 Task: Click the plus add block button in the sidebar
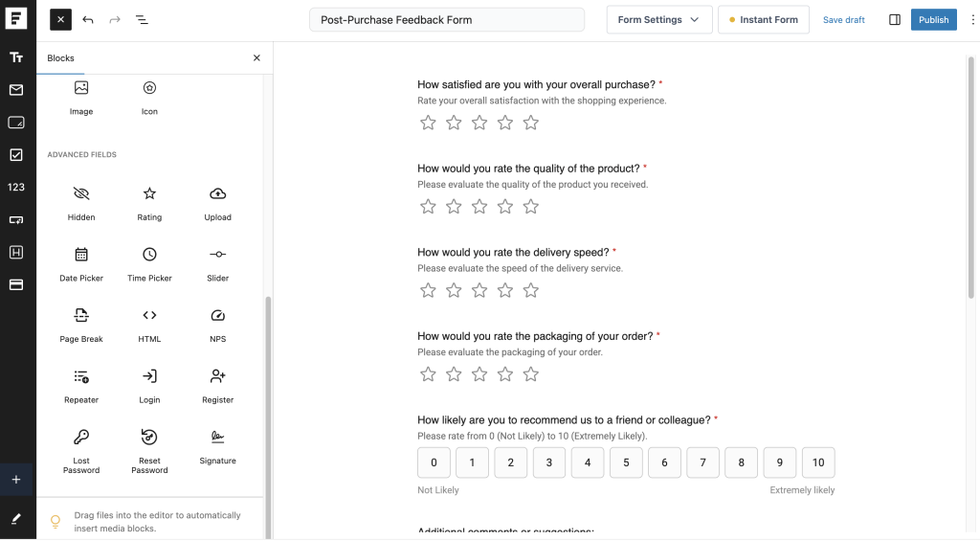coord(16,480)
